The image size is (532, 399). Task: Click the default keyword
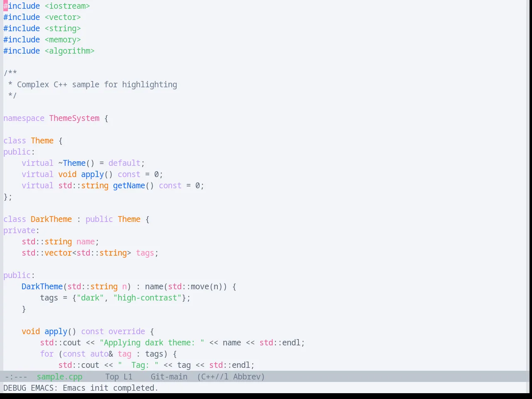tap(124, 163)
